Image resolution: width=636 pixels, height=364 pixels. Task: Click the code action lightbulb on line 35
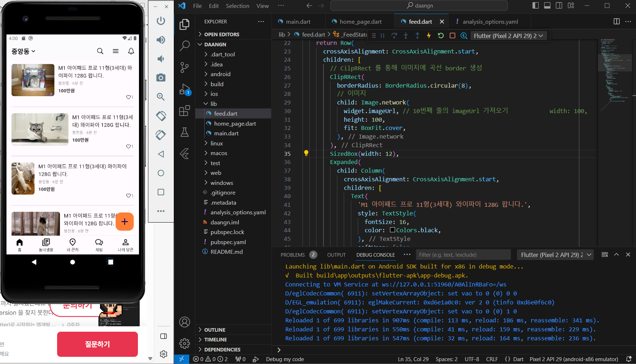[x=306, y=153]
